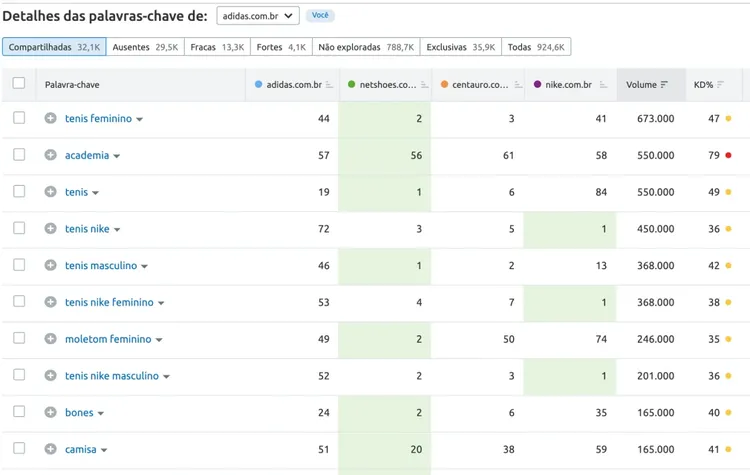Switch to the Todas tab
Image resolution: width=750 pixels, height=475 pixels.
click(536, 47)
